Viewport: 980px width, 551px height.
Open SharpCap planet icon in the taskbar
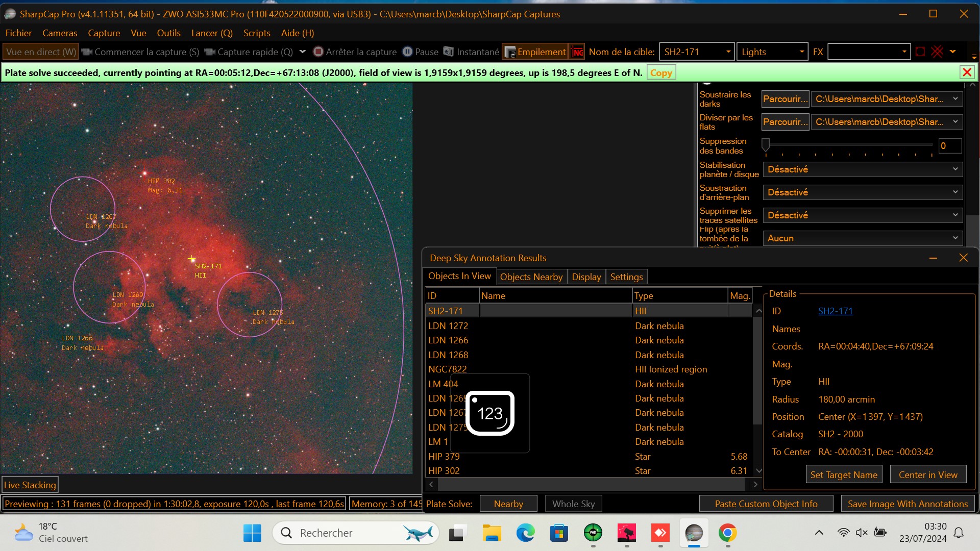694,533
